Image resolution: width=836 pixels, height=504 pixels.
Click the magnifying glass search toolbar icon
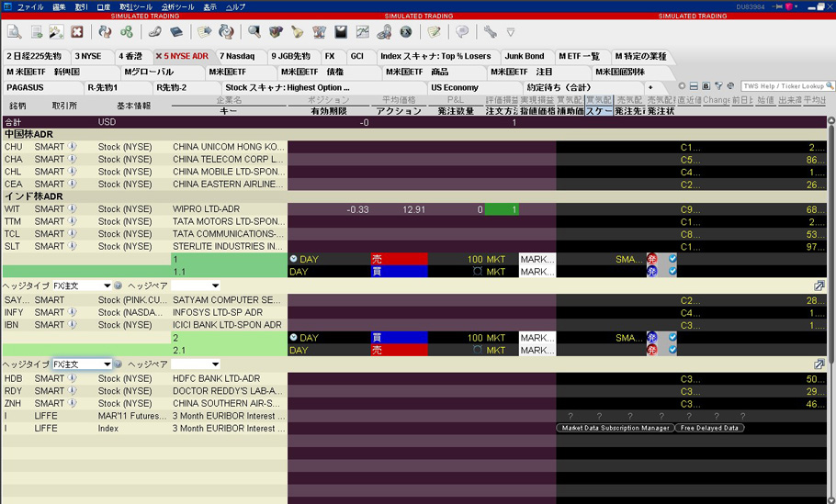(x=254, y=32)
